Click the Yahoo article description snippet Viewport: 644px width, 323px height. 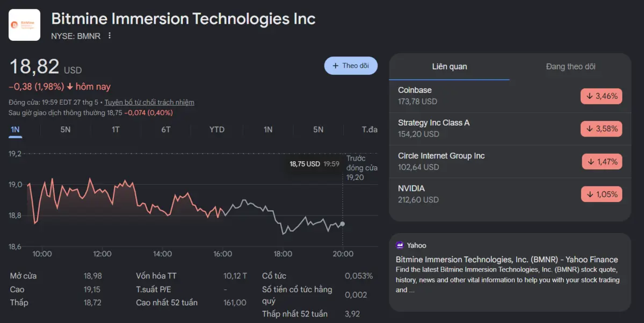pyautogui.click(x=507, y=280)
